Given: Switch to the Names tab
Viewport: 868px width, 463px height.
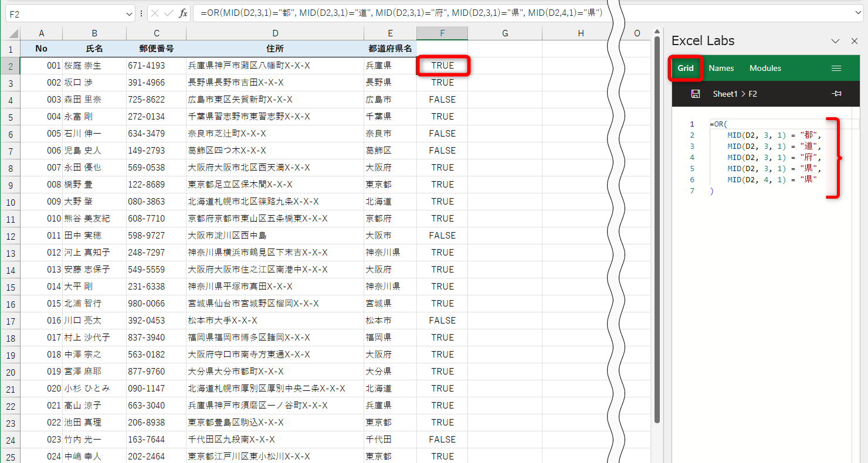Looking at the screenshot, I should (721, 68).
